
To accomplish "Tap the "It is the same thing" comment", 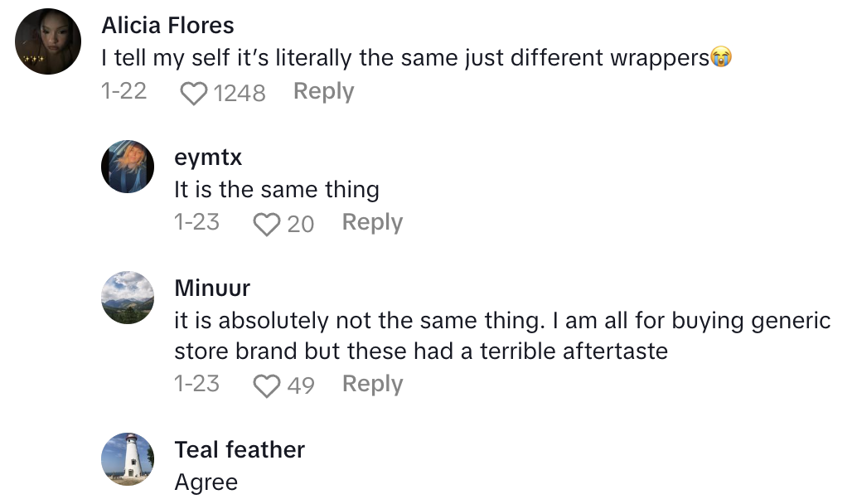I will click(277, 189).
